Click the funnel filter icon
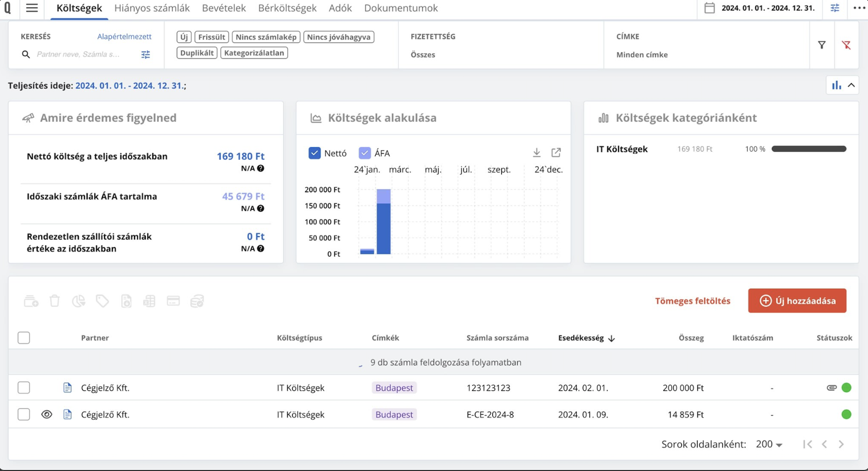Image resolution: width=868 pixels, height=471 pixels. click(x=821, y=45)
